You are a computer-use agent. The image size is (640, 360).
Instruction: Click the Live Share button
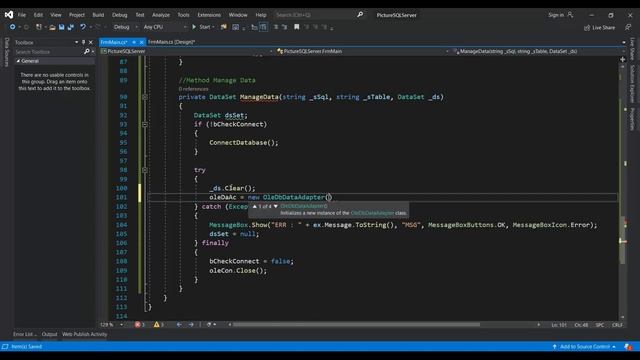[600, 27]
